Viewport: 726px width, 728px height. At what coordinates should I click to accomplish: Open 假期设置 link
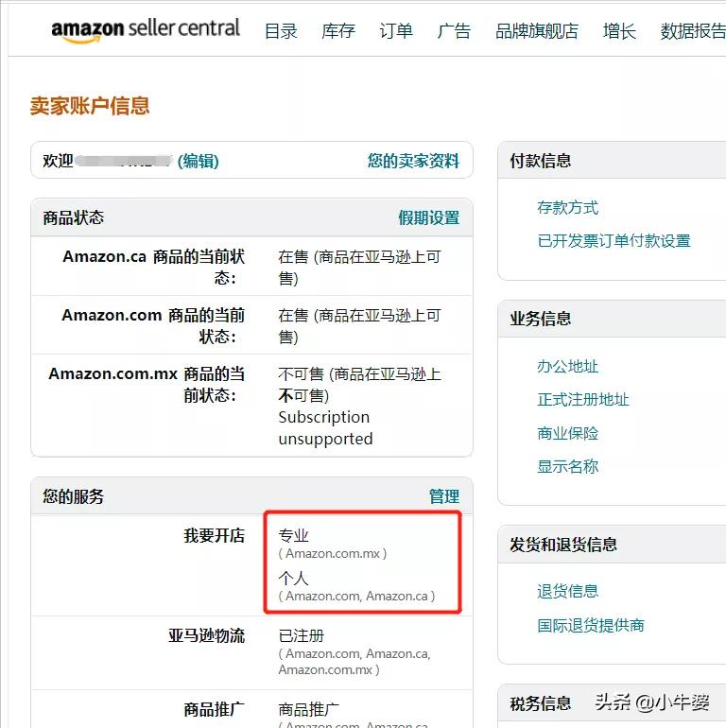pyautogui.click(x=429, y=217)
